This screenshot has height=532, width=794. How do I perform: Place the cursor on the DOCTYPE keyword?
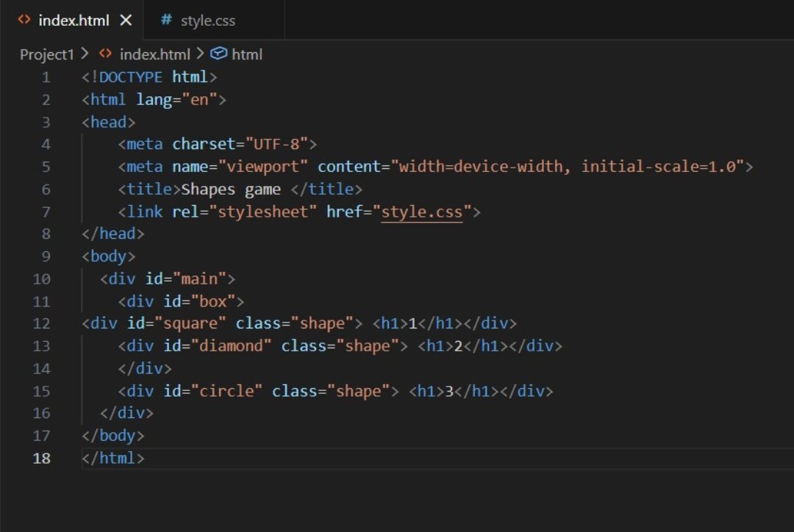point(131,77)
